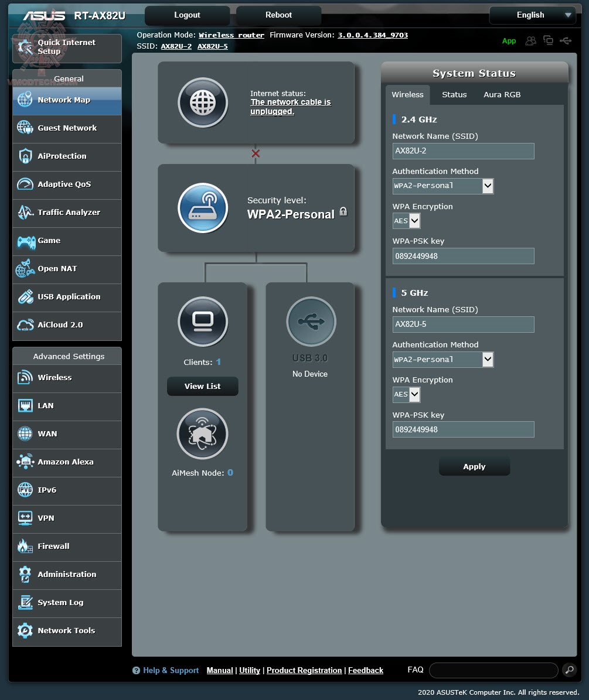Click the WAN globe icon

click(x=25, y=433)
